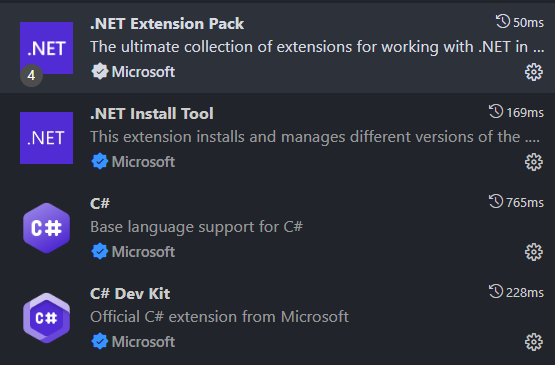Click the C# Dev Kit hexagon logo

(46, 318)
